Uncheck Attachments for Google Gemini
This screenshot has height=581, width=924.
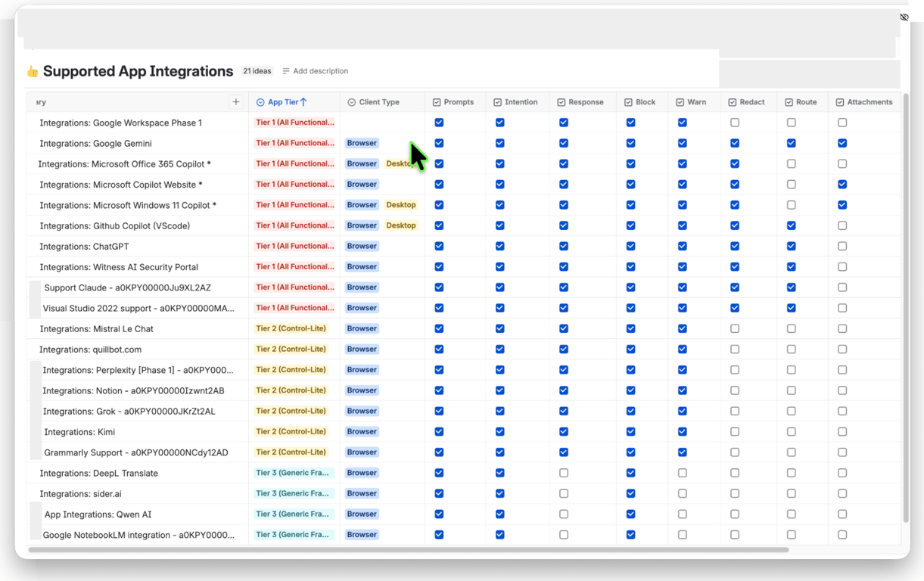click(x=842, y=143)
